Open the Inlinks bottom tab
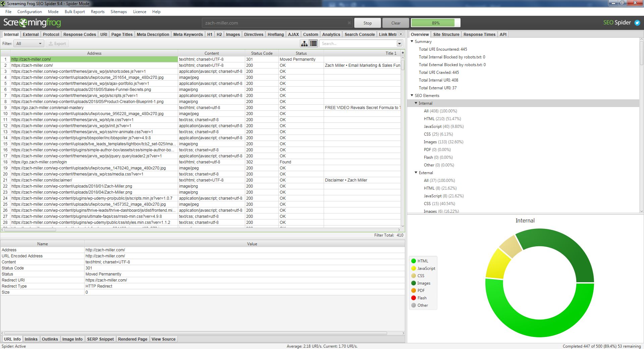The width and height of the screenshot is (644, 349). coord(31,339)
